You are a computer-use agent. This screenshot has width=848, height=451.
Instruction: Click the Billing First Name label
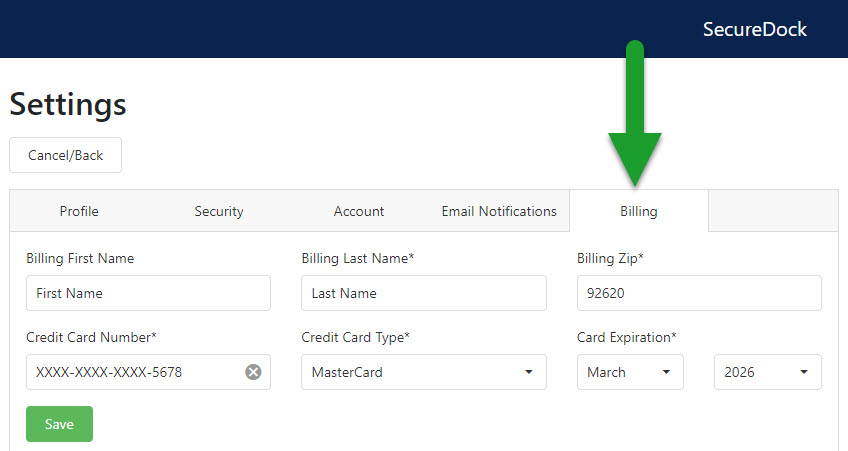(80, 258)
